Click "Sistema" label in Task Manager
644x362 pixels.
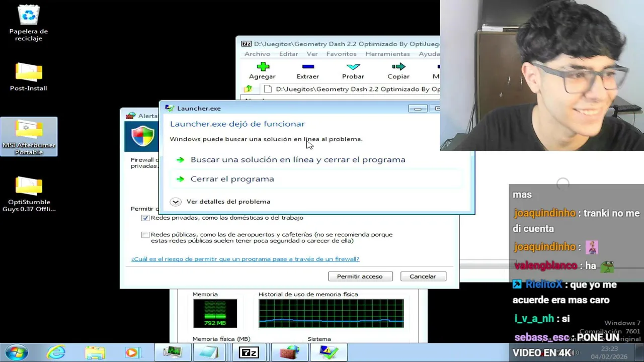click(x=319, y=339)
